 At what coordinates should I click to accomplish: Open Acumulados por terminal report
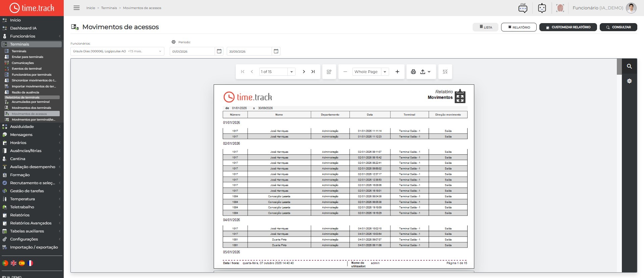point(31,102)
